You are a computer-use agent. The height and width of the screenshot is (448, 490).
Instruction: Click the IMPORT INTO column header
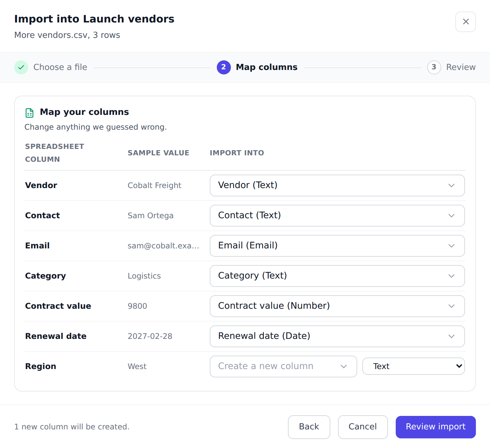tap(237, 153)
